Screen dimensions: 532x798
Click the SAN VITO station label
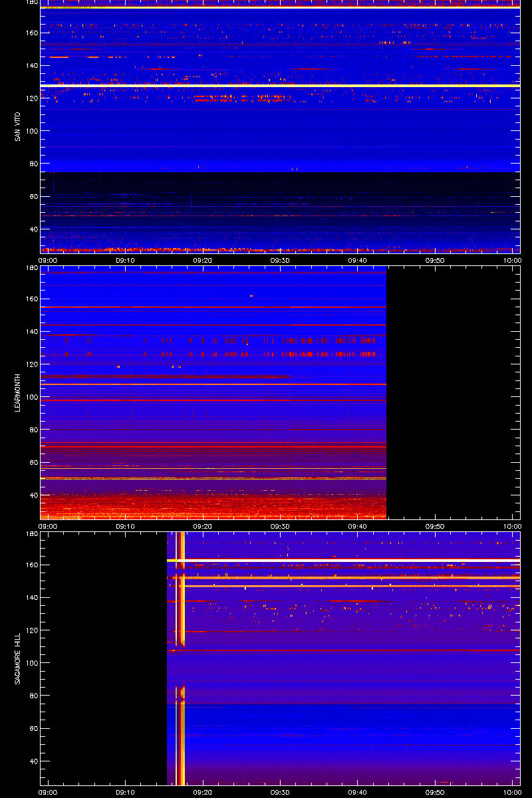click(x=18, y=126)
